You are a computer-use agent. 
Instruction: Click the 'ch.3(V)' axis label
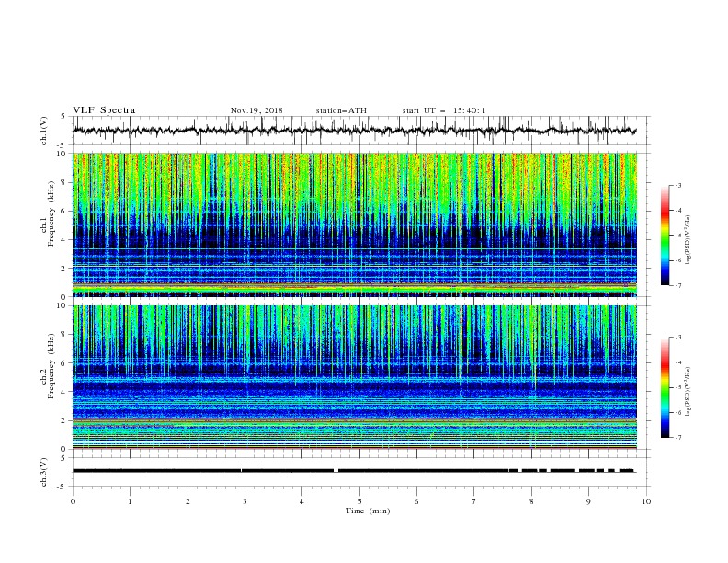coord(44,472)
